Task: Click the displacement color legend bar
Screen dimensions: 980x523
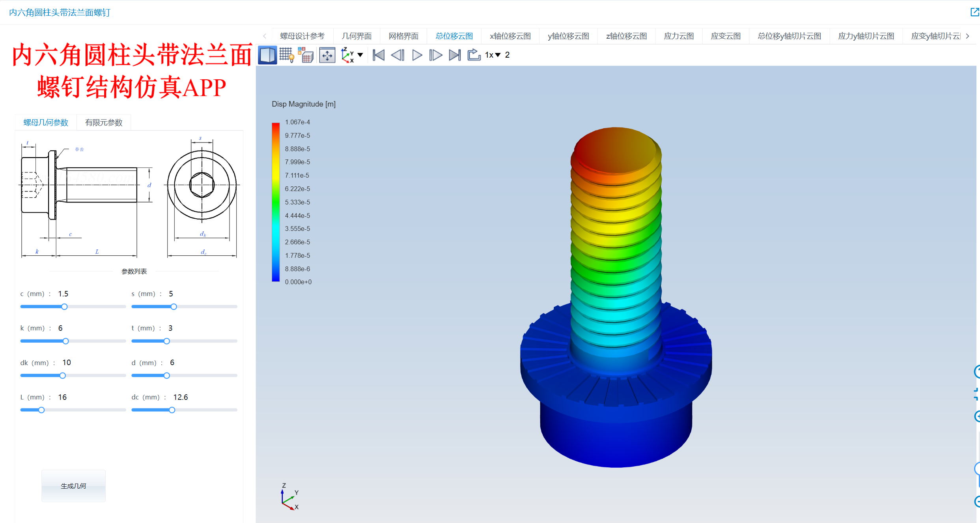Action: coord(276,202)
